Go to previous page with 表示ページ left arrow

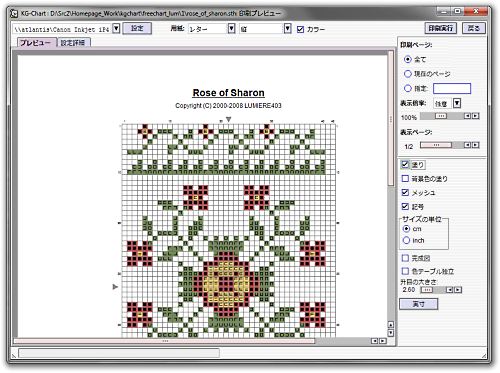pos(468,145)
